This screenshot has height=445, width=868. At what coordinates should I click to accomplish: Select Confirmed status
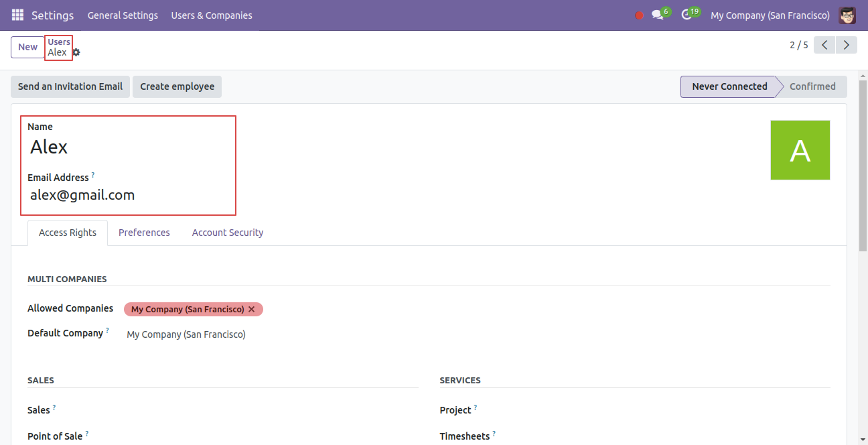pos(812,86)
